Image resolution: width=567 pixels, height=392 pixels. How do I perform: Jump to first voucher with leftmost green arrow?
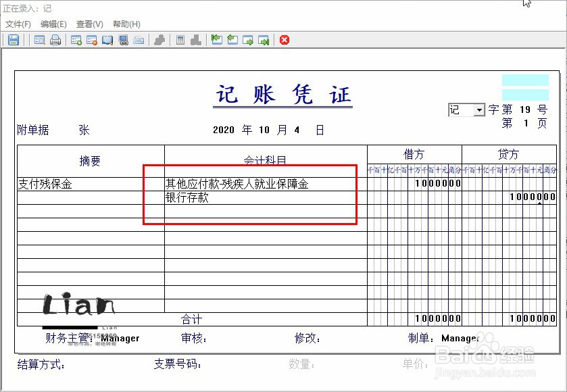[216, 40]
